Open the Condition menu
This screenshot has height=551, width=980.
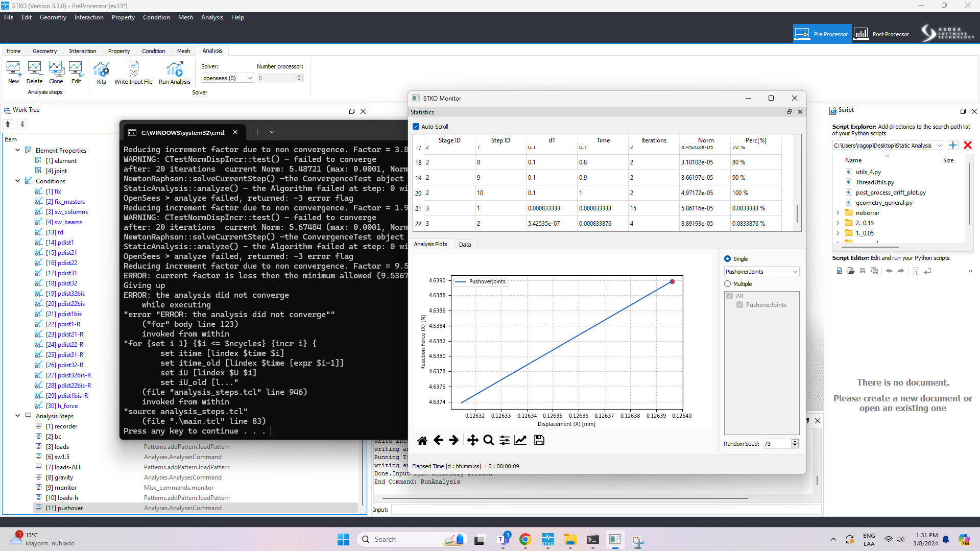click(x=156, y=17)
